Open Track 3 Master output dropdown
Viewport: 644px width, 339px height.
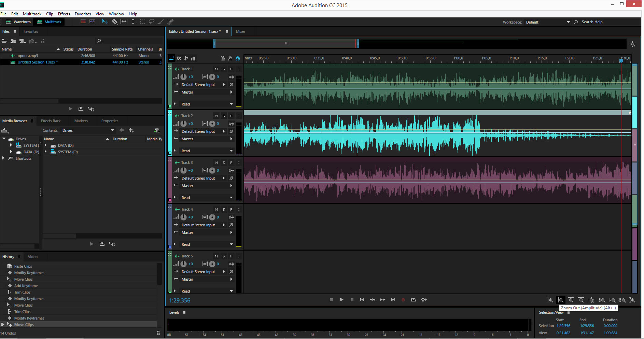coord(207,186)
